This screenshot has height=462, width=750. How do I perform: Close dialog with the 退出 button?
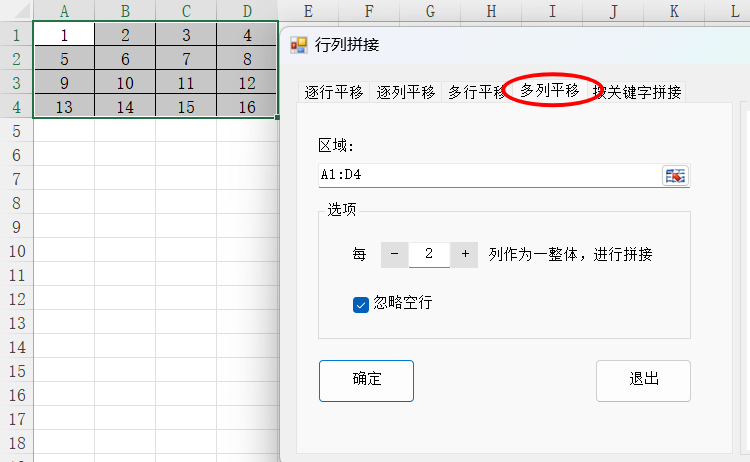click(x=643, y=381)
